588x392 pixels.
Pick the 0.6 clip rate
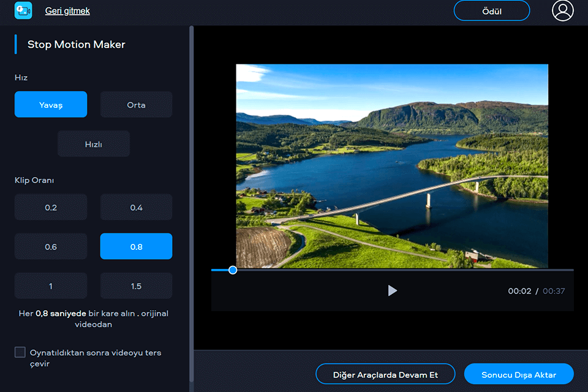coord(51,247)
